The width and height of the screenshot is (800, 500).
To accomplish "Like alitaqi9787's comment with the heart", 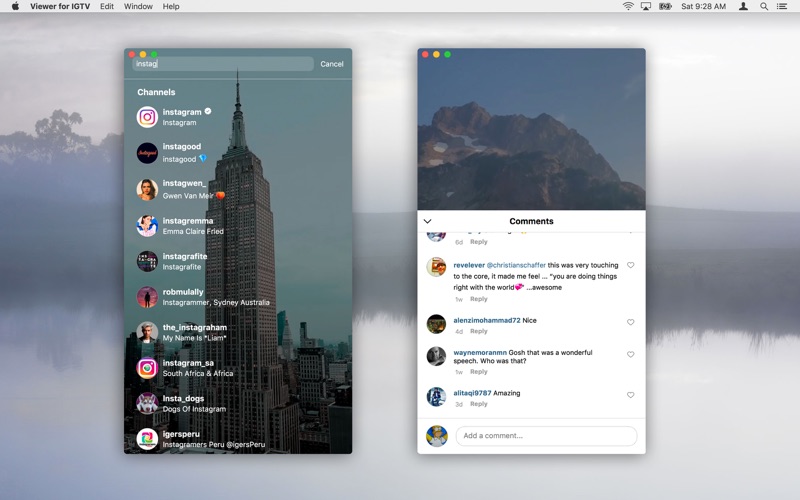I will pos(631,395).
